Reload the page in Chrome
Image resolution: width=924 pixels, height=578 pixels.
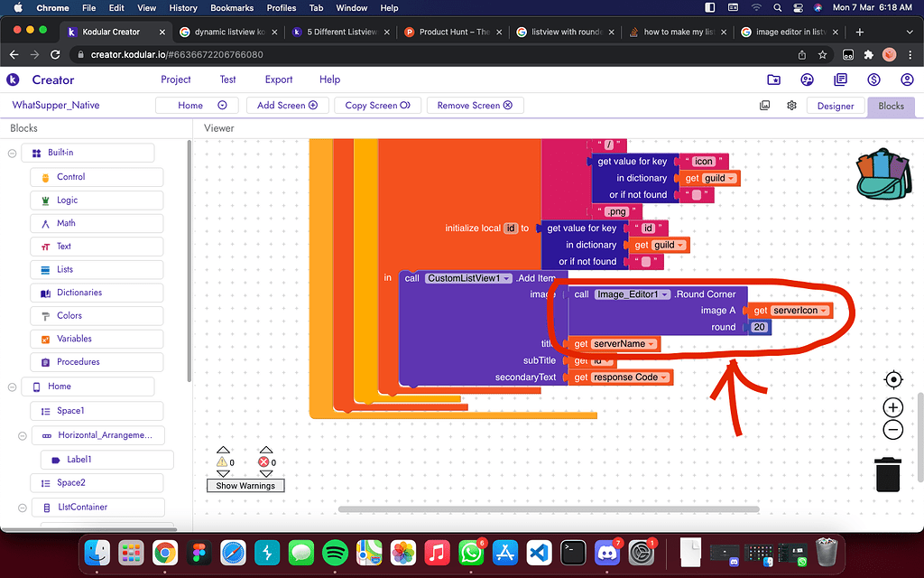pyautogui.click(x=55, y=55)
